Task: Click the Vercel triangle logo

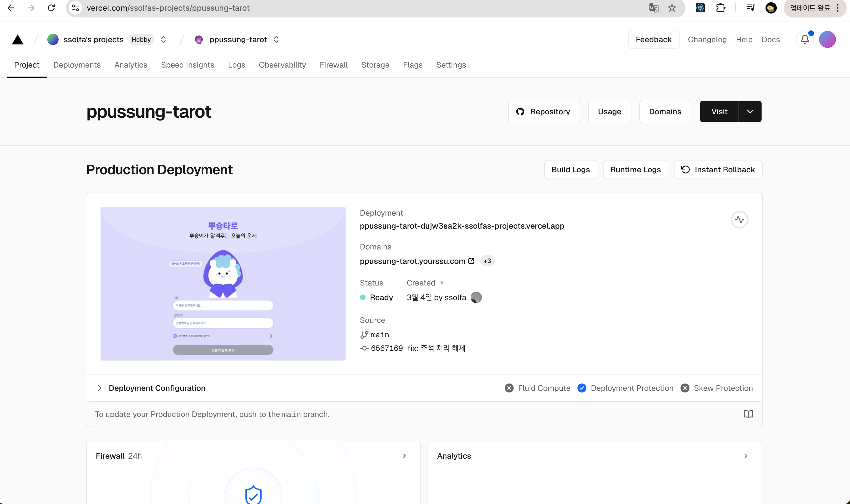Action: (18, 40)
